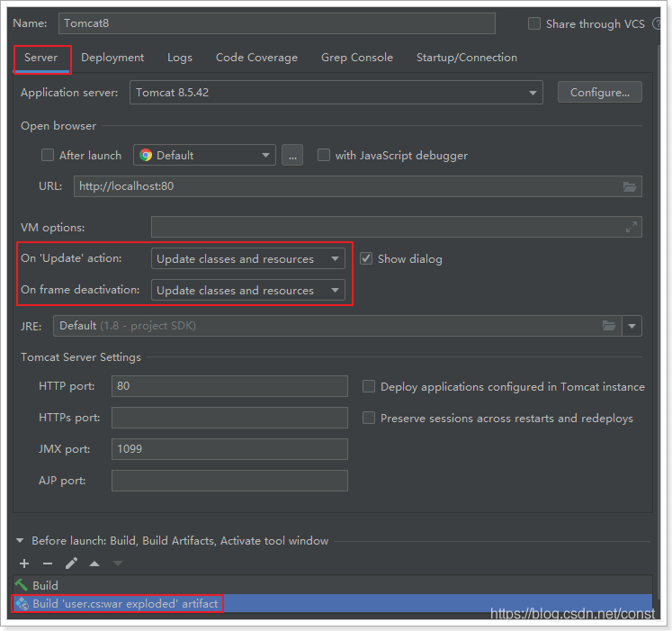Select the Build row in before-launch list
Viewport: 672px width, 631px height.
point(333,585)
